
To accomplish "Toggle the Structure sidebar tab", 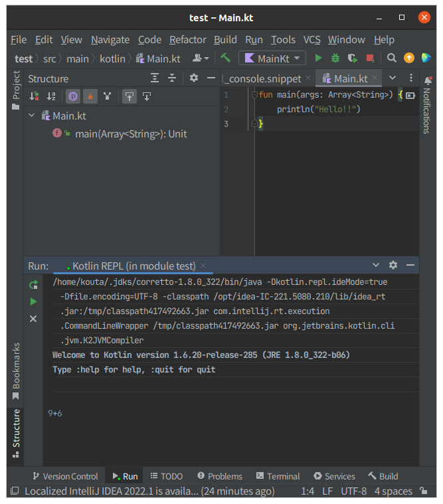I will 16,434.
